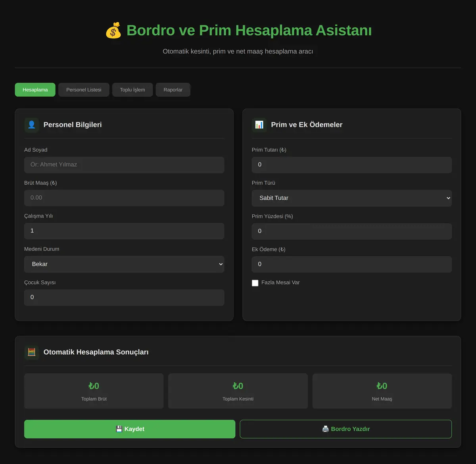Click the 'Otomatik Hesaplama Sonuçları' heading
476x464 pixels.
[96, 352]
